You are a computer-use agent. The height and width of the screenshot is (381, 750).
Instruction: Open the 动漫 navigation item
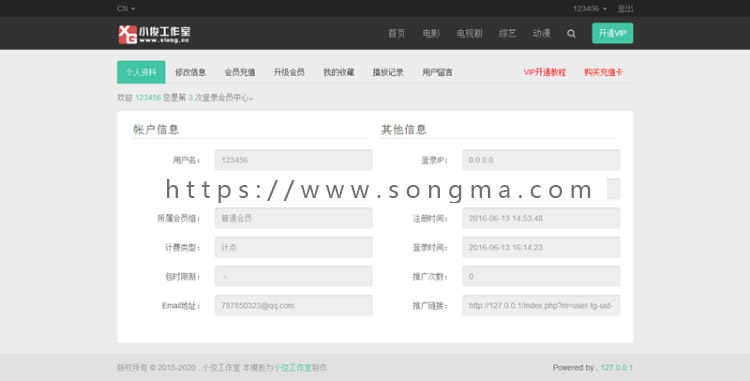[541, 33]
